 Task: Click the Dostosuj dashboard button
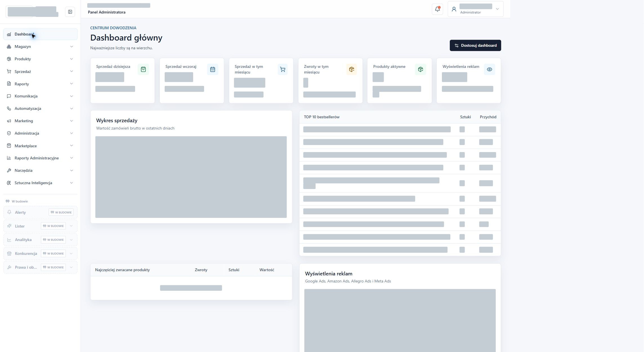point(475,45)
